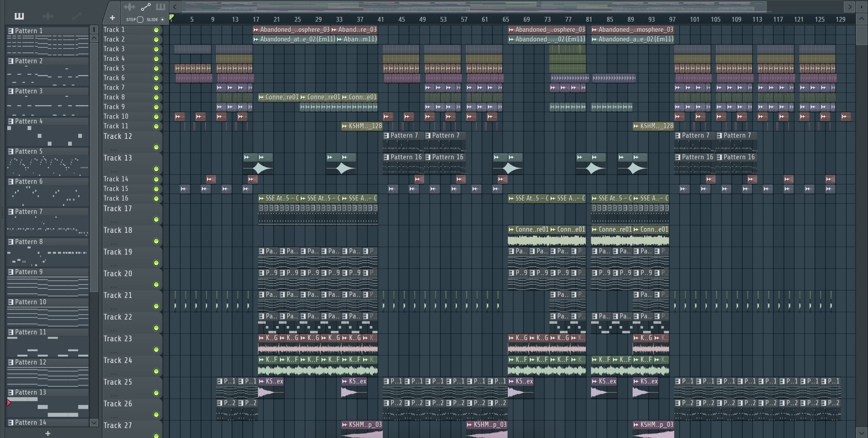Click the piano icon beside Pattern 9
Viewport: 868px width, 438px height.
11,272
